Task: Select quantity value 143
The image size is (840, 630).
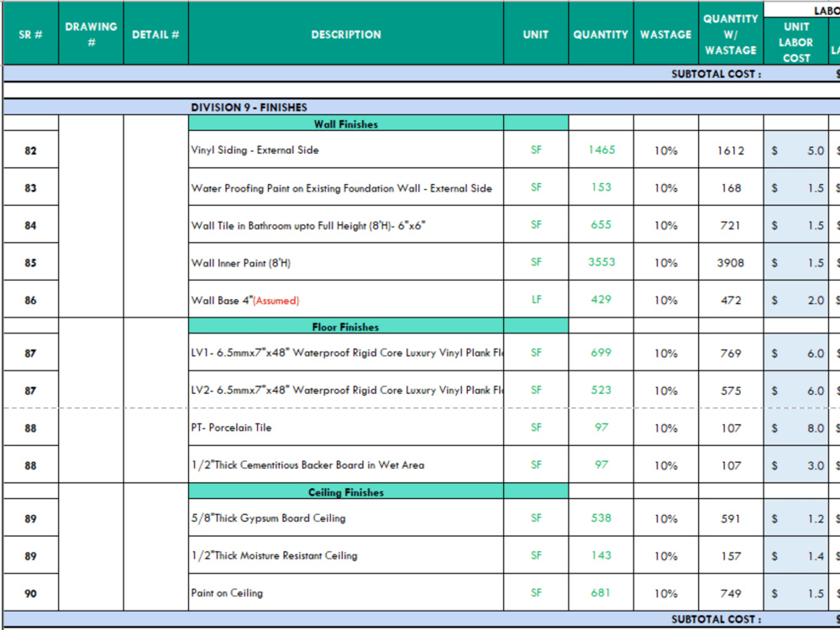Action: (x=601, y=555)
